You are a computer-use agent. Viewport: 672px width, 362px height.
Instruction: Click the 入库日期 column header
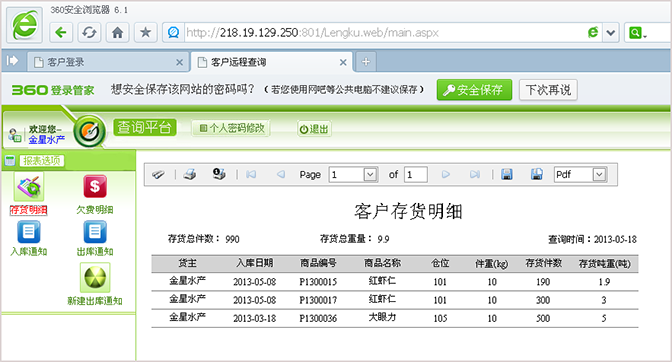[x=255, y=263]
